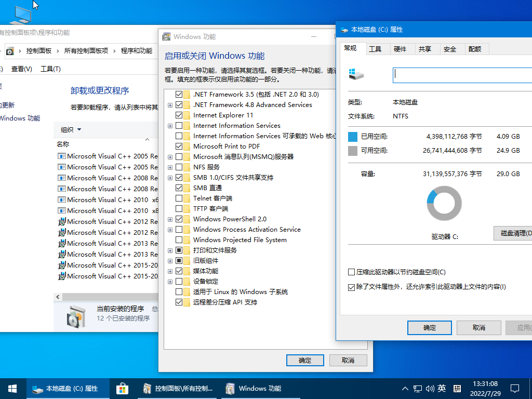Click the speaker icon in system tray

tap(429, 388)
